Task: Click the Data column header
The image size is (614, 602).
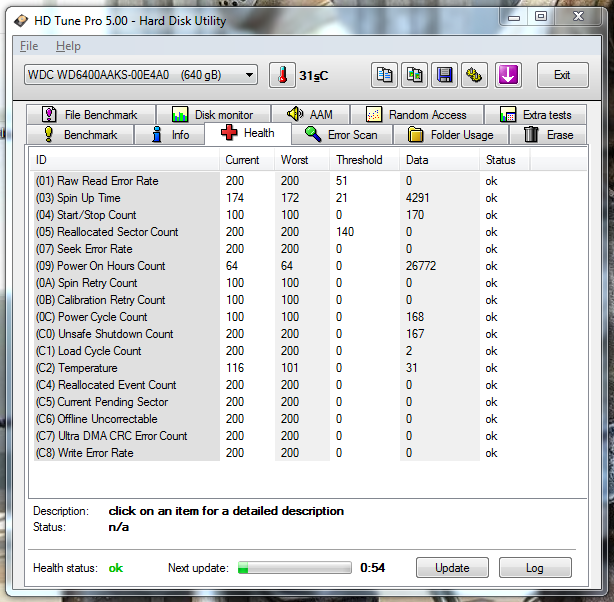Action: tap(439, 160)
